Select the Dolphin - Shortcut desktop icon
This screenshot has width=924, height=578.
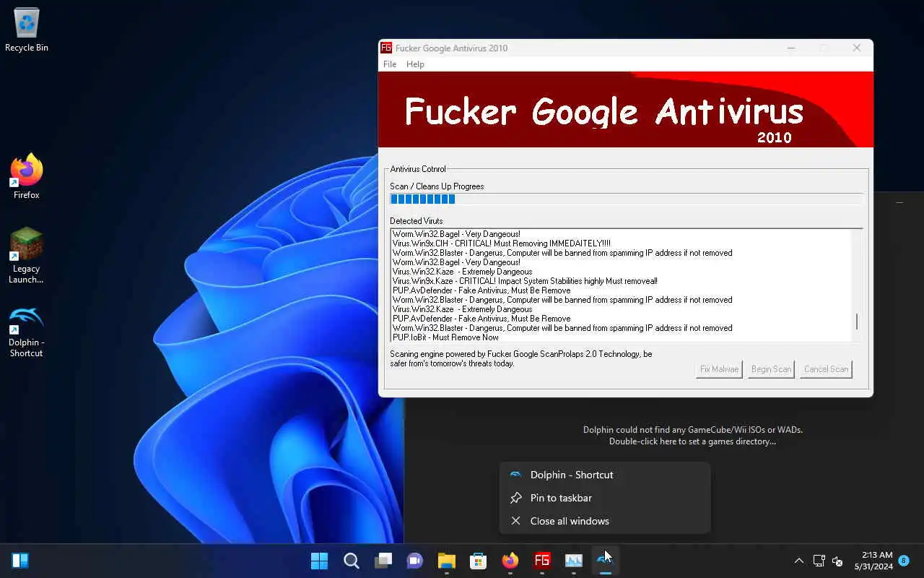click(27, 331)
